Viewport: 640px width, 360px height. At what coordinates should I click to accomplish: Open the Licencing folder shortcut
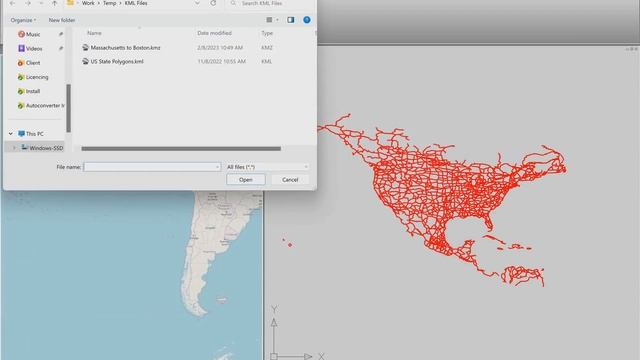point(37,77)
